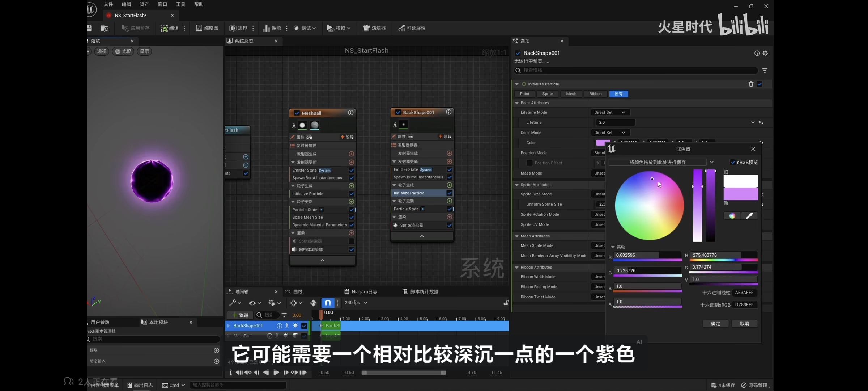Screen dimensions: 868x391
Task: Click inside the color wheel
Action: 649,205
